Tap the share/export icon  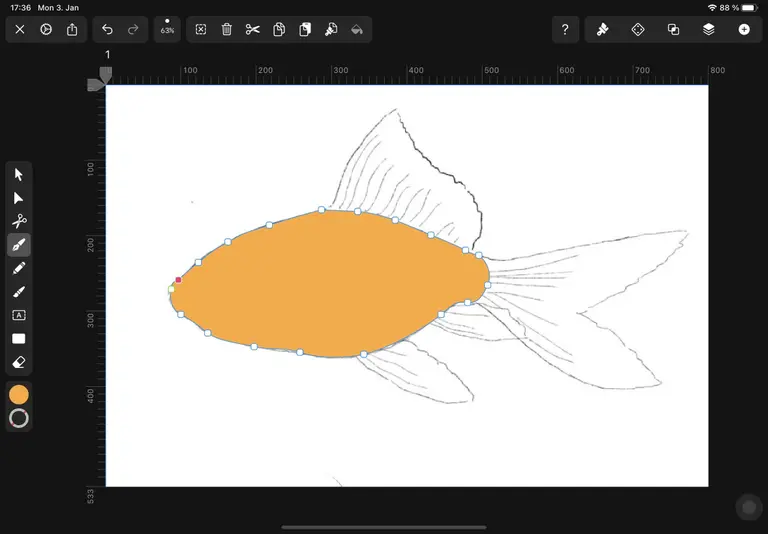[x=72, y=30]
